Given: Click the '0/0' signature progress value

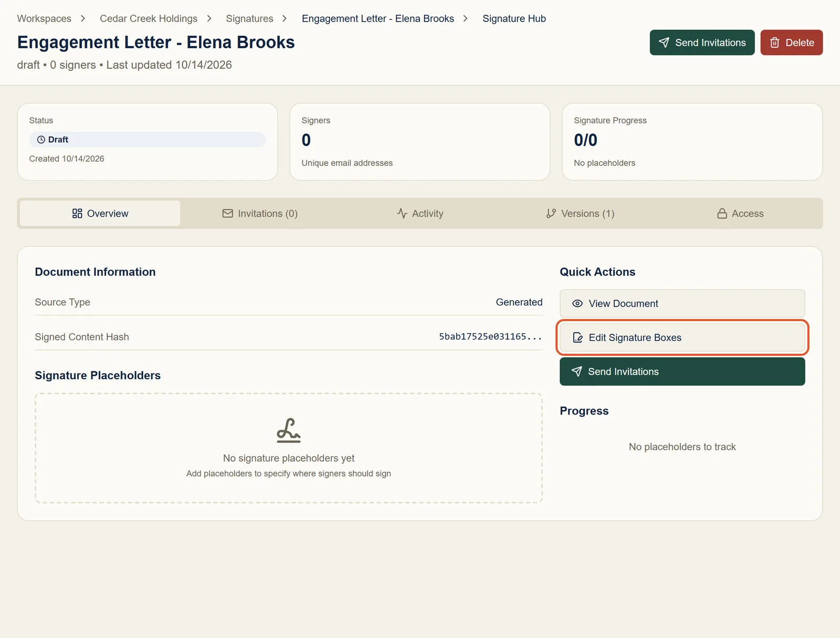Looking at the screenshot, I should (585, 140).
